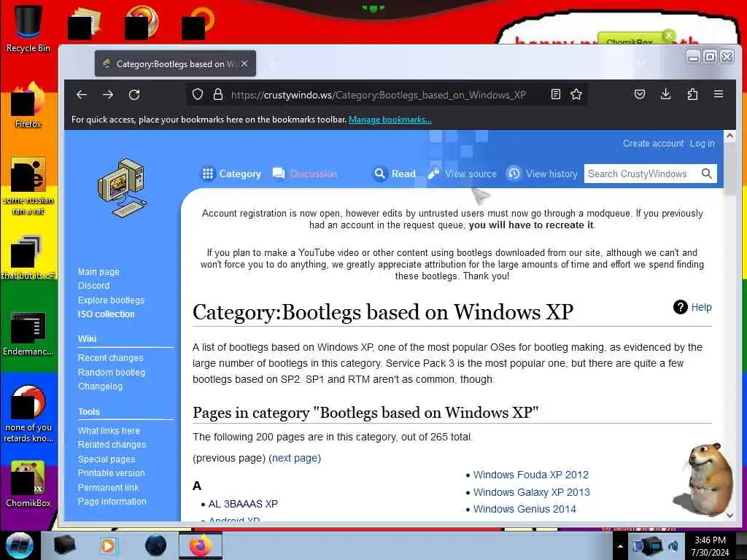Open the ChomikBox desktop shortcut

(28, 483)
